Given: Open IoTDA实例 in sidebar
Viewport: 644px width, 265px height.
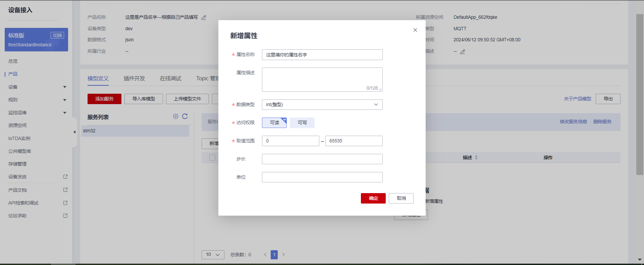Looking at the screenshot, I should click(x=19, y=138).
